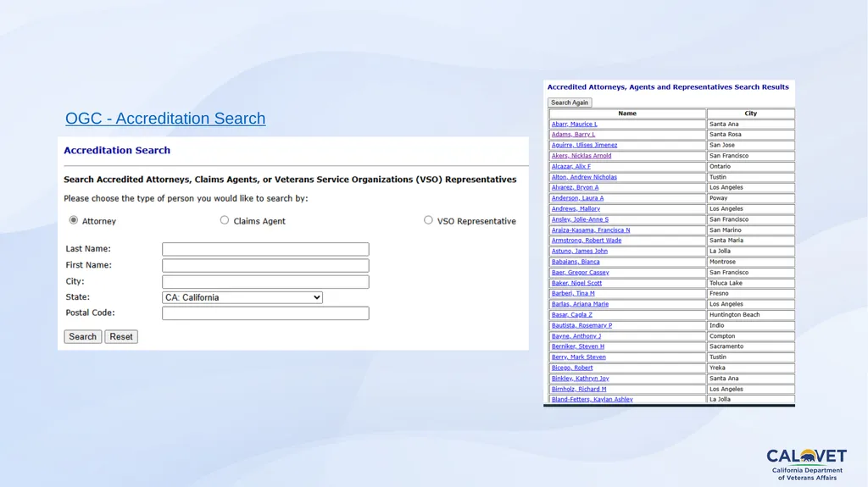The image size is (868, 487).
Task: Click the Indio city cell
Action: point(751,325)
